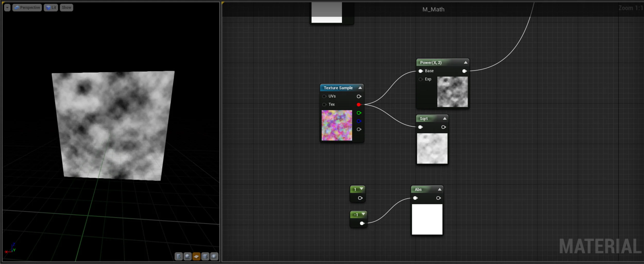Open the Perspective view menu
The image size is (644, 264).
click(x=27, y=7)
